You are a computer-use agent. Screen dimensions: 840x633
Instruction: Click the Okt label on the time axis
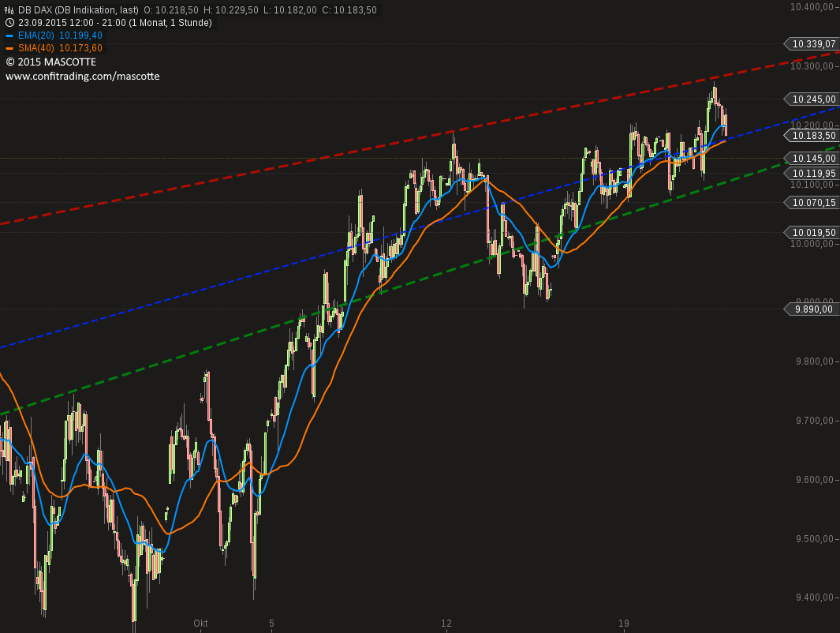200,624
